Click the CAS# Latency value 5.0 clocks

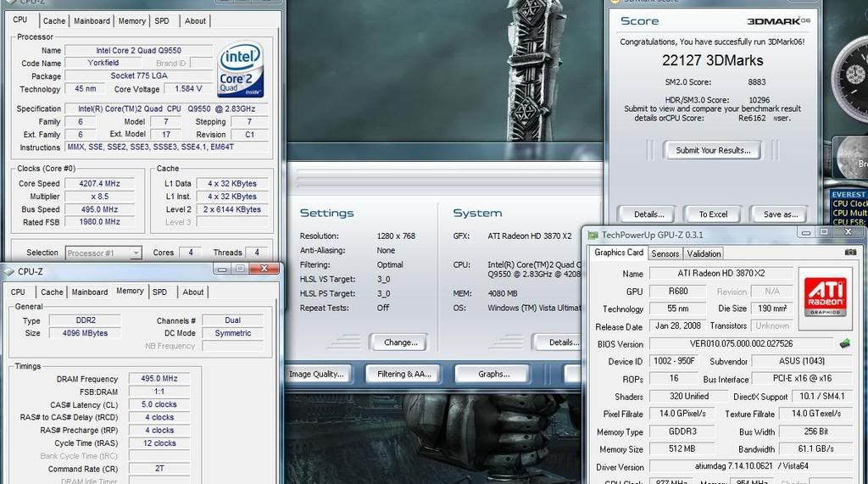(159, 404)
